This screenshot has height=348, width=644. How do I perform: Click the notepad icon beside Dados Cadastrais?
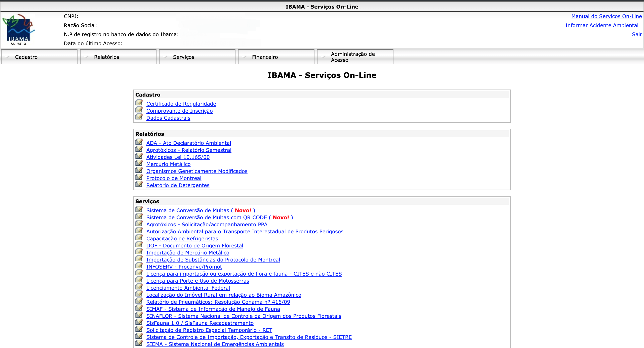[x=139, y=117]
